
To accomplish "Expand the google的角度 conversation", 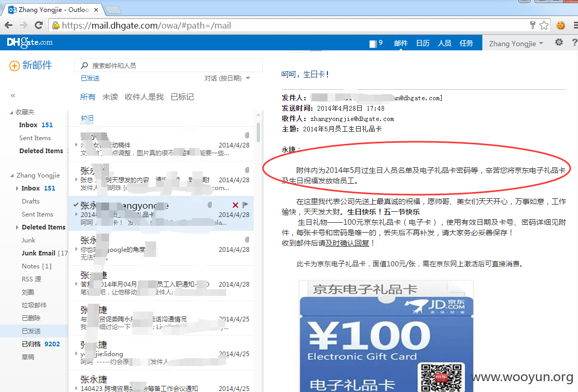I will [x=76, y=249].
